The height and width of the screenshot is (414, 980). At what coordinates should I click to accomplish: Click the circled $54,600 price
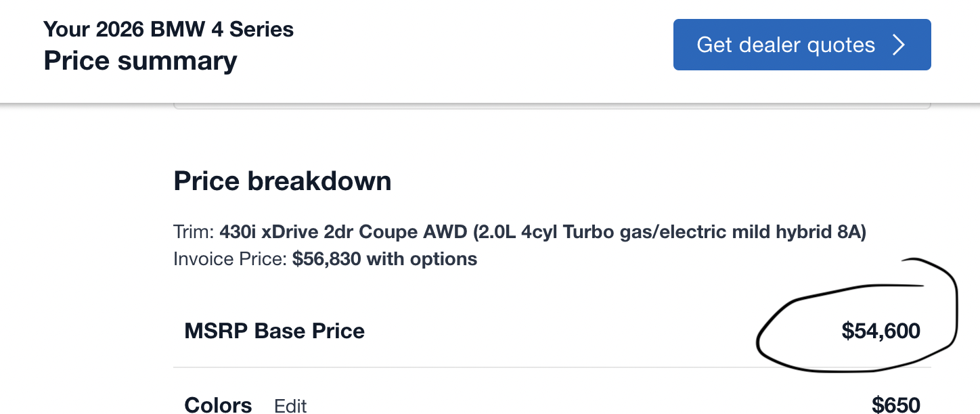coord(881,331)
